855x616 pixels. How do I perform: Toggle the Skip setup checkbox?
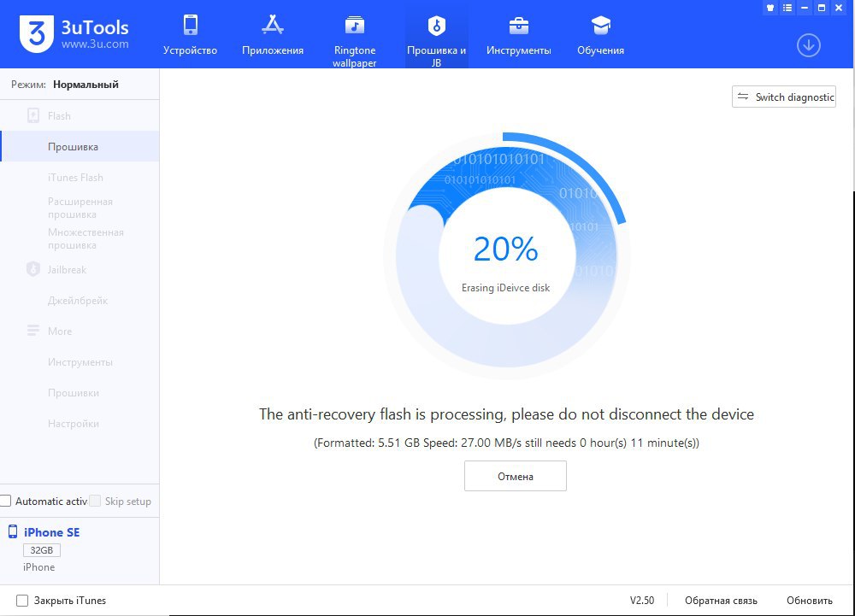[95, 501]
